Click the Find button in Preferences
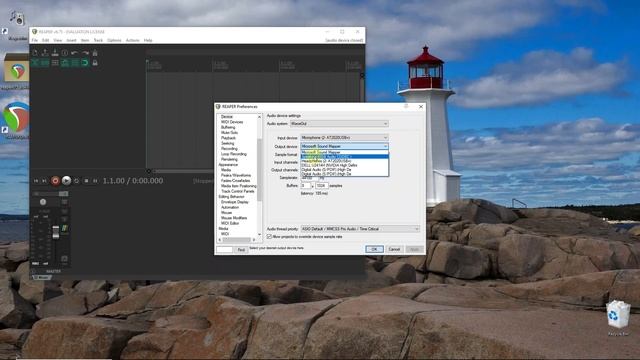This screenshot has height=360, width=640. click(241, 249)
